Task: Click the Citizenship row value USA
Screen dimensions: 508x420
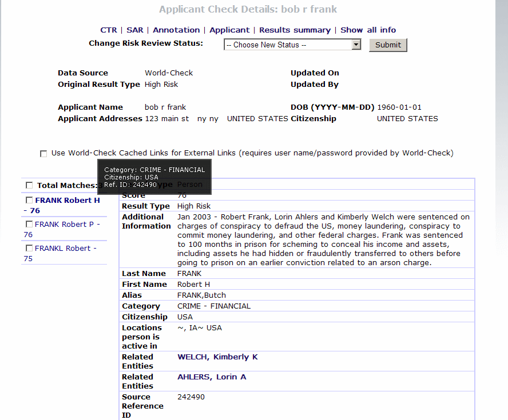Action: (x=185, y=317)
